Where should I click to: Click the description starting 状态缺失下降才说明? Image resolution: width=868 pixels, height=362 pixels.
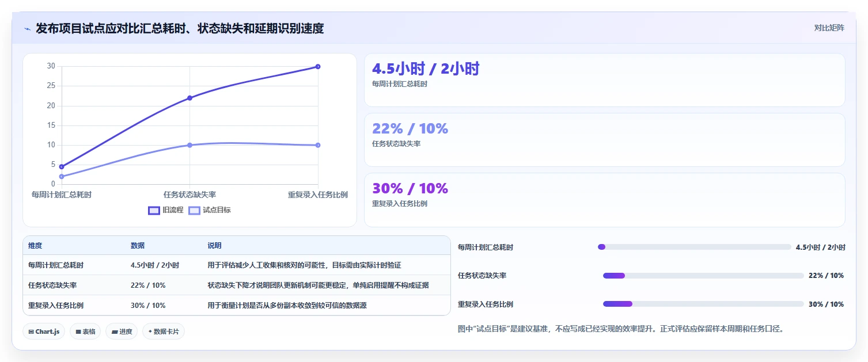click(318, 285)
